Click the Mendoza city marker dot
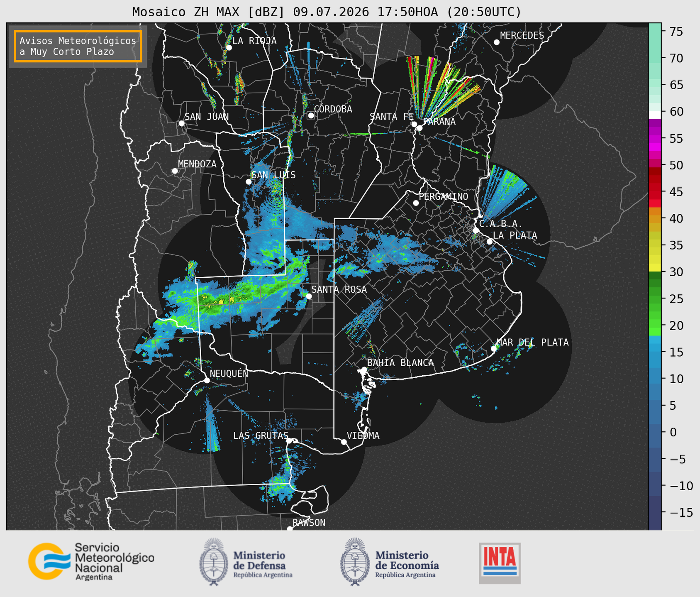This screenshot has width=700, height=597. (175, 171)
